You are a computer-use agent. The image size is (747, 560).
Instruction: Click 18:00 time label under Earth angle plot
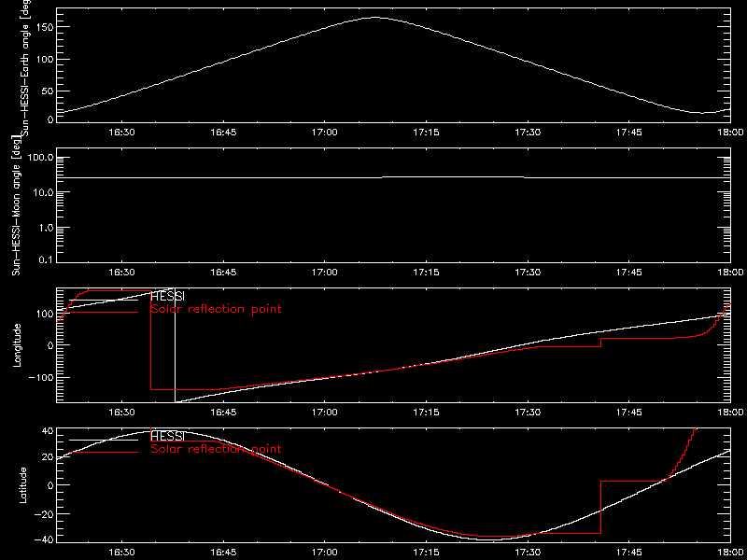[730, 133]
